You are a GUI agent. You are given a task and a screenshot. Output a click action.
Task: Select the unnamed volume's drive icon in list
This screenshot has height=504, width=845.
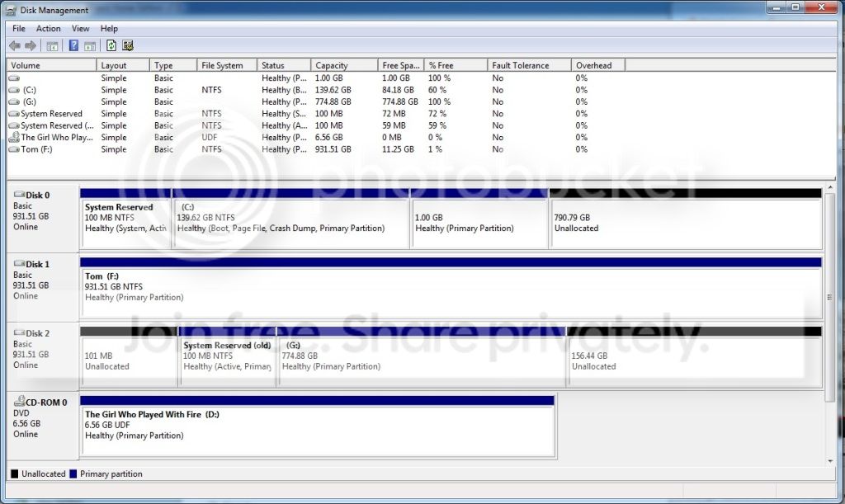tap(14, 78)
